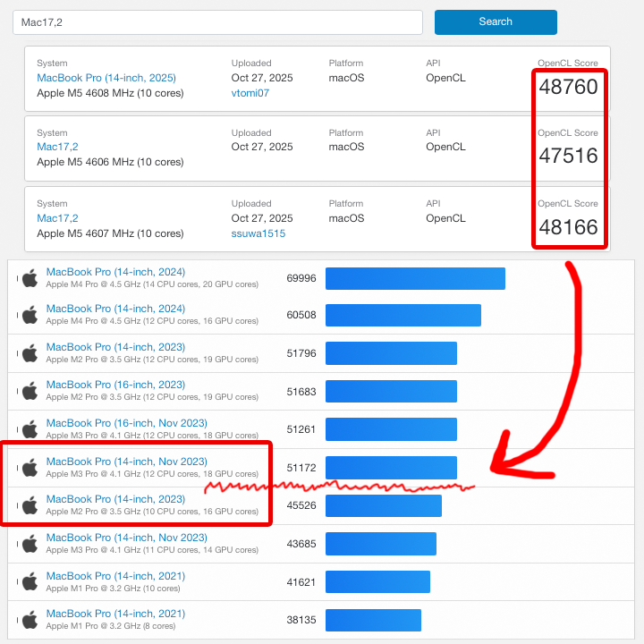Open MacBook Pro (14-inch, 2021) link scoring 41621
Viewport: 644px width, 644px height.
pos(115,575)
